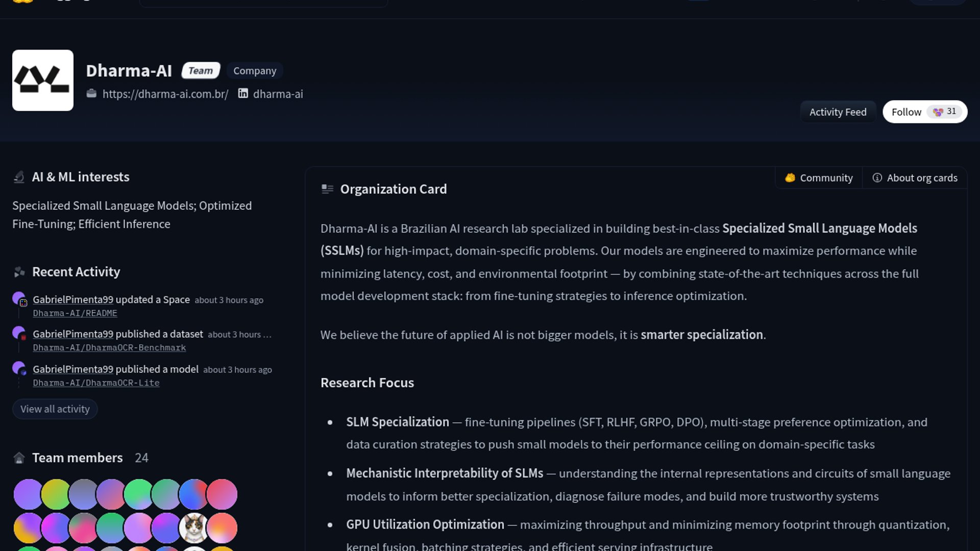Click the LinkedIn icon beside dharma-ai
This screenshot has width=980, height=551.
tap(243, 93)
